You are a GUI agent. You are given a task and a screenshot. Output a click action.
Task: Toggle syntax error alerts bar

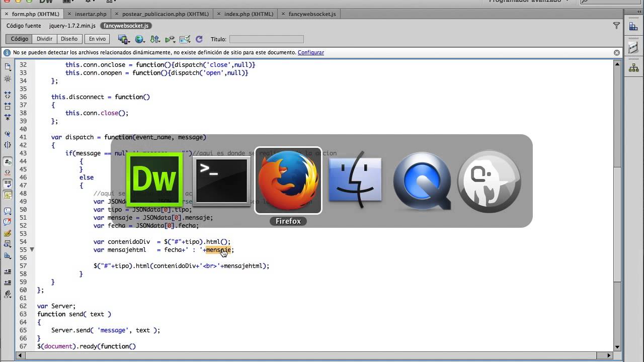pos(8,195)
